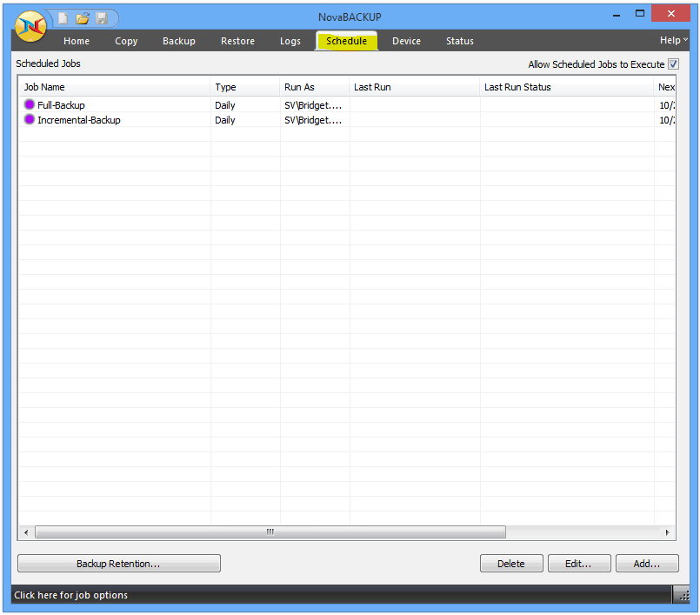Click Run As cell of Full-Backup row
Image resolution: width=700 pixels, height=615 pixels.
(x=313, y=105)
